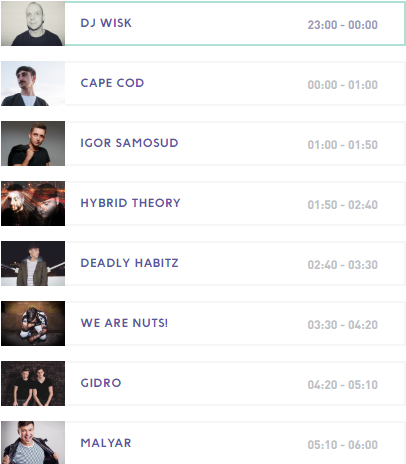The height and width of the screenshot is (464, 406).
Task: Select the IGOR SAMOSUD name link
Action: pos(129,143)
